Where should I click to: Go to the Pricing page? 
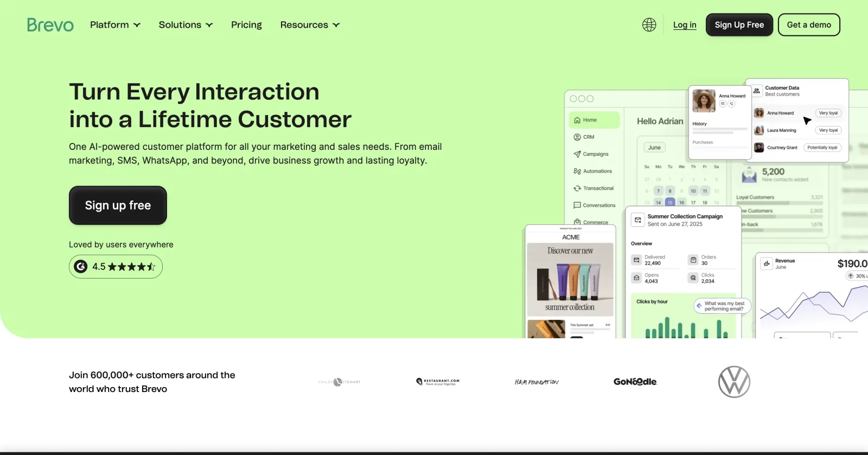(x=246, y=25)
